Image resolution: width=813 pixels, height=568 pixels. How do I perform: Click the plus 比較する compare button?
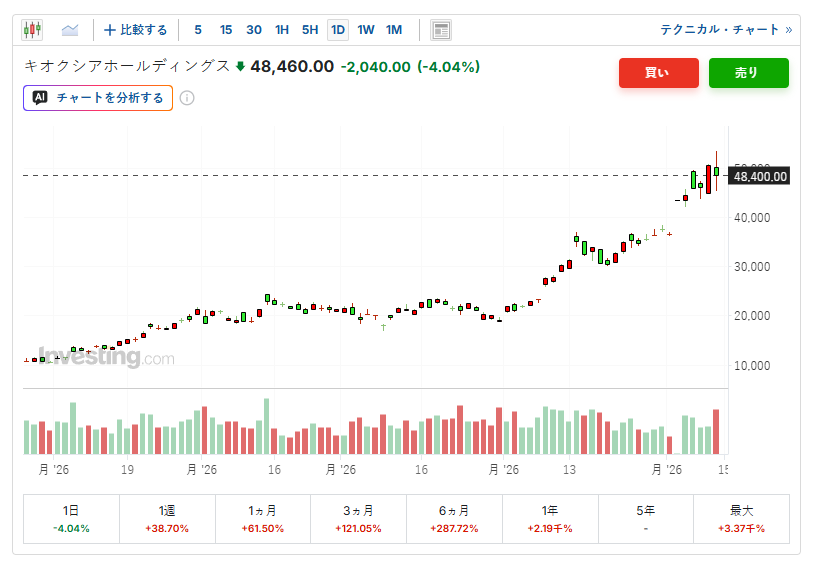[x=135, y=30]
